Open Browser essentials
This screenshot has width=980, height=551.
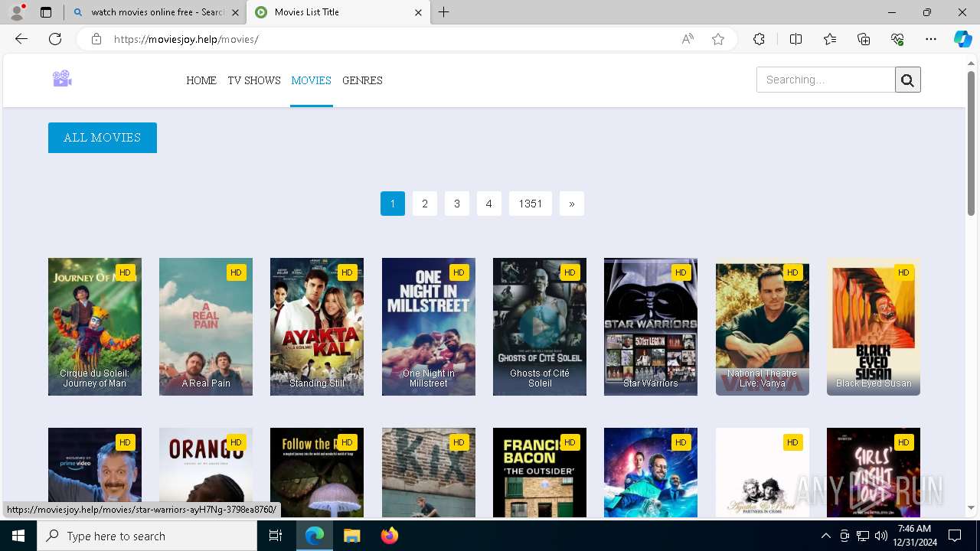(x=897, y=39)
